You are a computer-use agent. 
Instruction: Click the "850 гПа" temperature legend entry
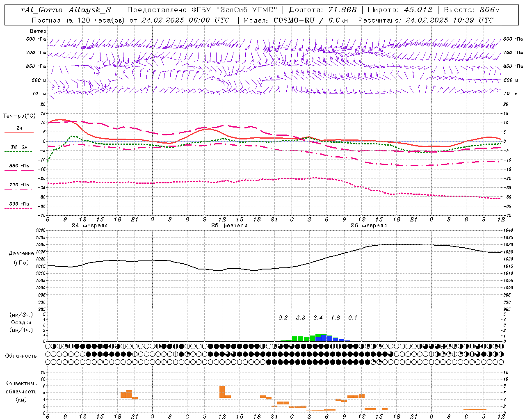point(19,166)
